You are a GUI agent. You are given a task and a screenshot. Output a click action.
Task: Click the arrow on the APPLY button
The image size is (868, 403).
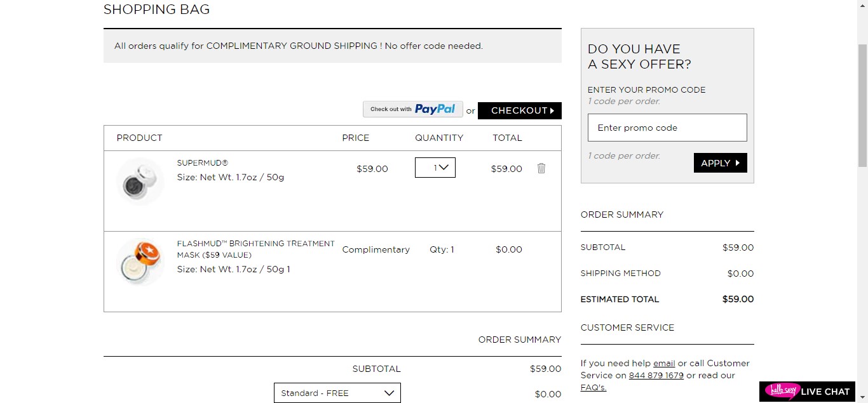coord(738,163)
